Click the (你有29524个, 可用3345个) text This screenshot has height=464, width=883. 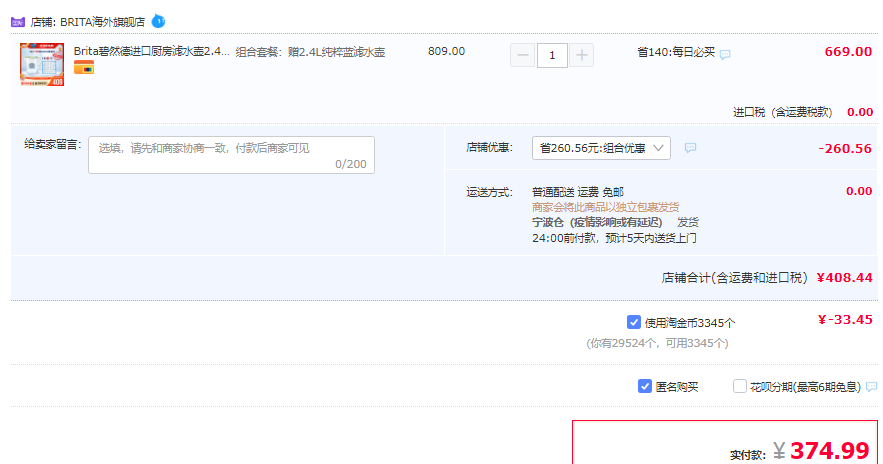click(657, 343)
